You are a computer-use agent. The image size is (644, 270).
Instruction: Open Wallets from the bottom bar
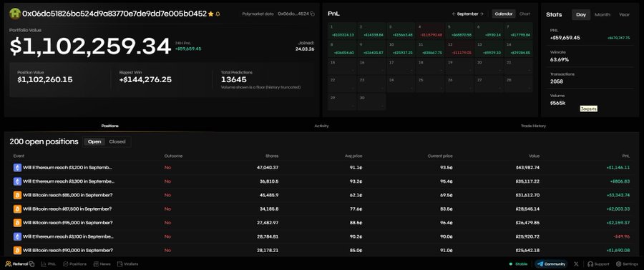pyautogui.click(x=128, y=264)
